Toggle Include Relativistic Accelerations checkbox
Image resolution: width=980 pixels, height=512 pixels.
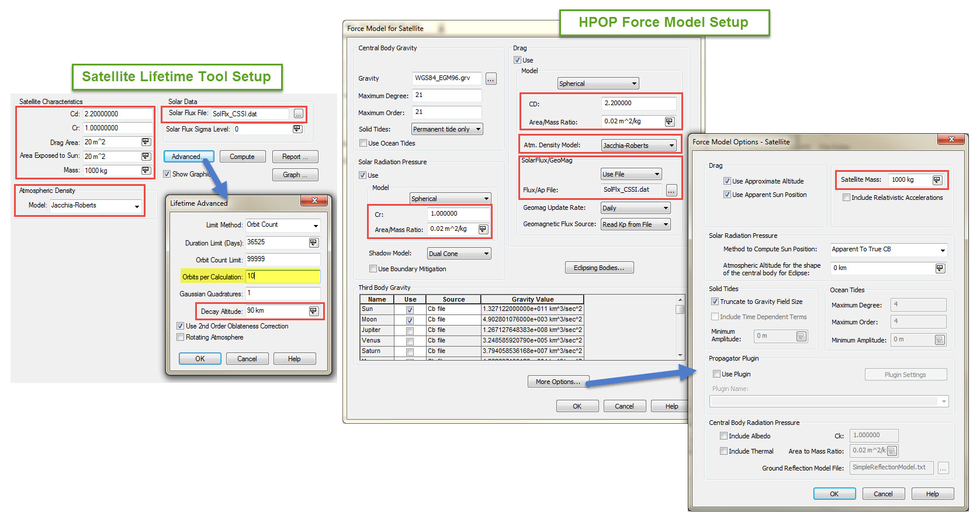pos(846,198)
